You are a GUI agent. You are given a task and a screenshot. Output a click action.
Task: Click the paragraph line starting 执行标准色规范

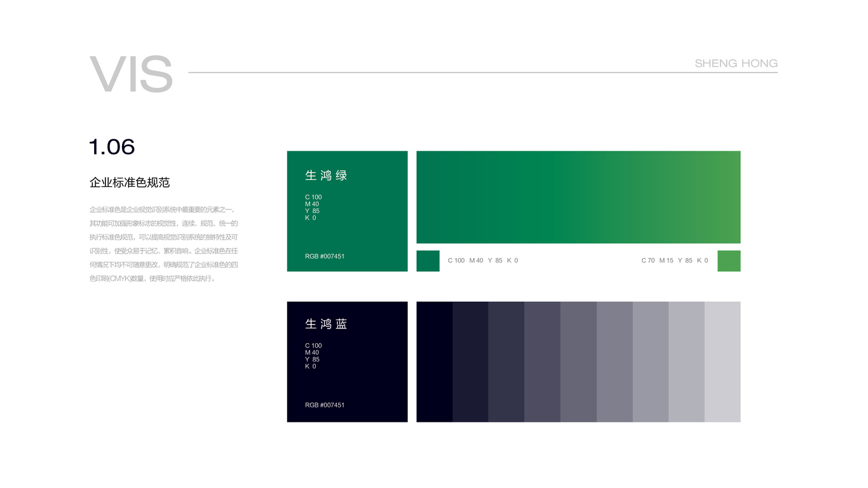pos(163,237)
